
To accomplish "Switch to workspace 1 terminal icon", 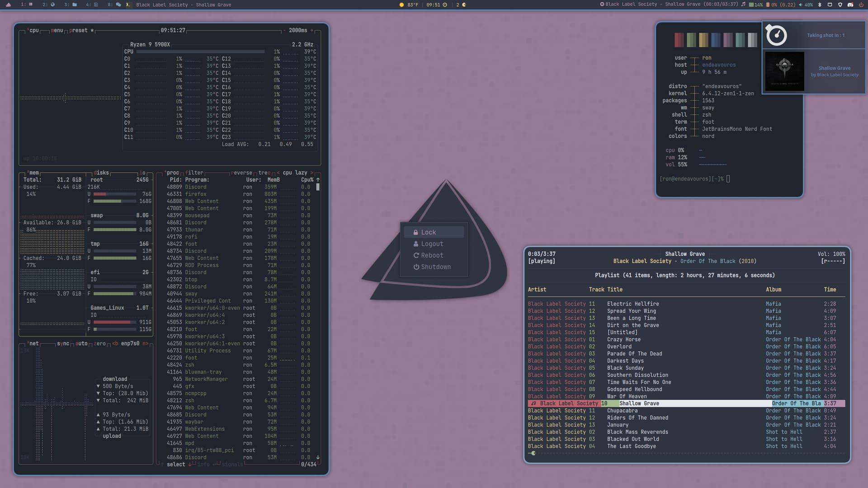I will click(x=31, y=5).
